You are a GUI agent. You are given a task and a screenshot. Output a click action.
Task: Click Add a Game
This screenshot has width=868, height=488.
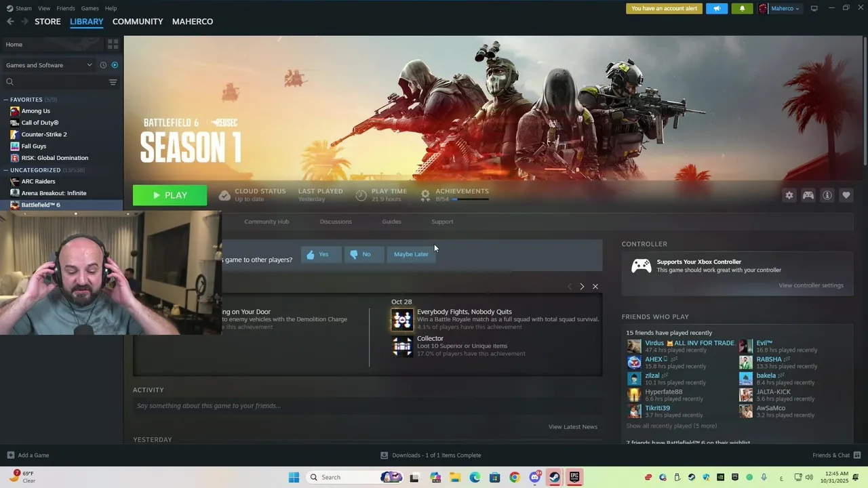(28, 455)
